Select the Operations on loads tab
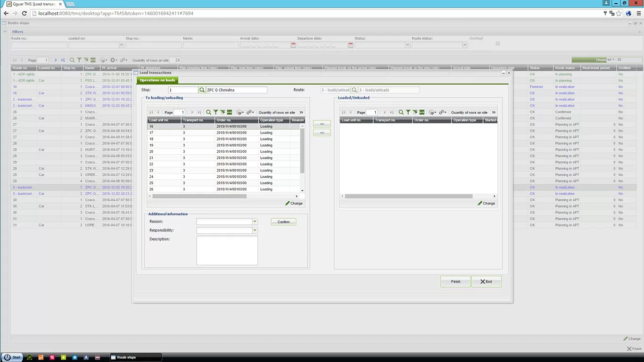The height and width of the screenshot is (362, 644). click(x=157, y=80)
